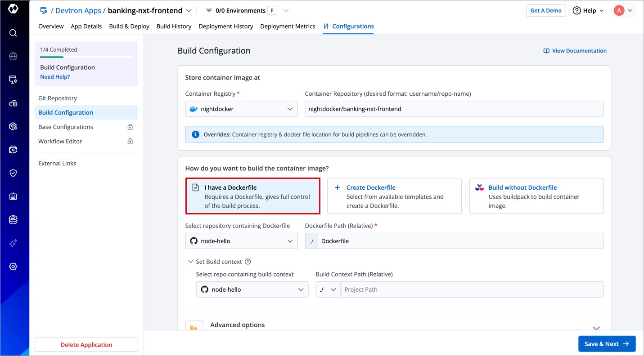Choose the 'Create Dockerfile' build option
This screenshot has height=356, width=644.
(394, 196)
